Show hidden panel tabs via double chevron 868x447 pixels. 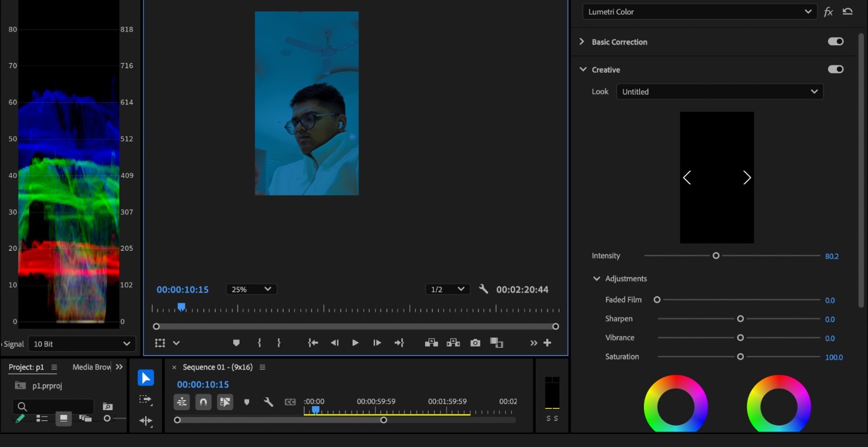click(x=119, y=367)
